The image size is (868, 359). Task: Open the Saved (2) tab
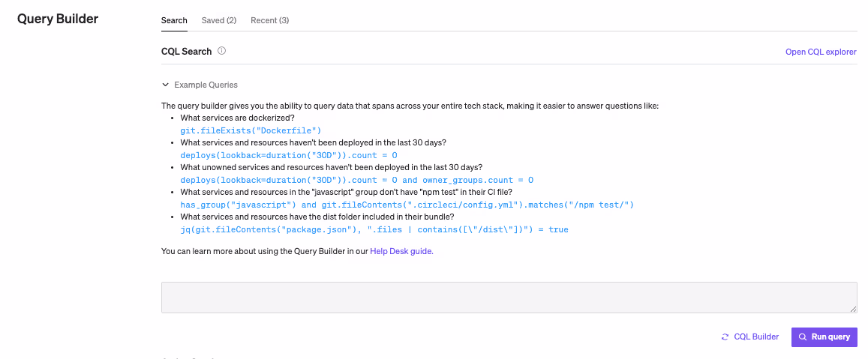[219, 20]
